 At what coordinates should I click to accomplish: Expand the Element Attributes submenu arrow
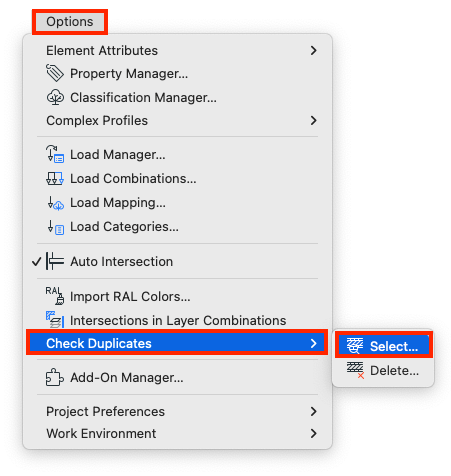(x=313, y=50)
